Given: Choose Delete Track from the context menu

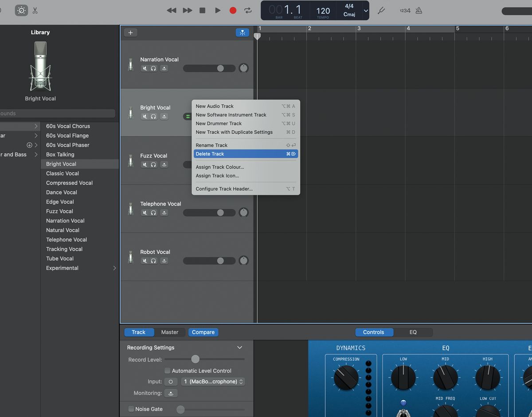Looking at the screenshot, I should point(209,154).
